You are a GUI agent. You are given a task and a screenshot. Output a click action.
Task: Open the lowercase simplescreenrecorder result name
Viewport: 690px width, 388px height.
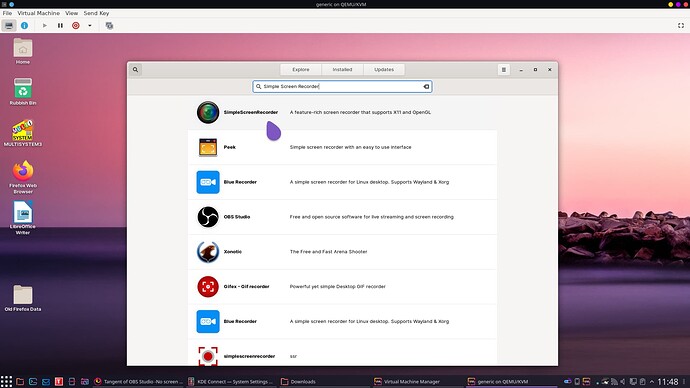(250, 356)
